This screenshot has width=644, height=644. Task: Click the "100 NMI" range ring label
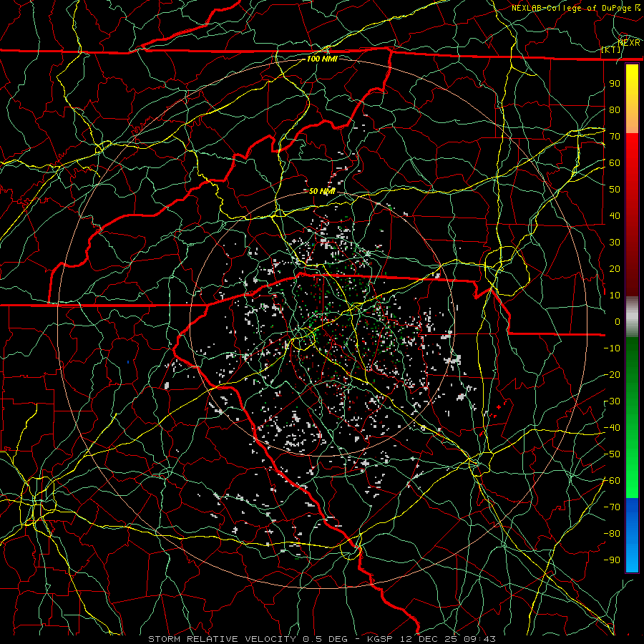[322, 59]
